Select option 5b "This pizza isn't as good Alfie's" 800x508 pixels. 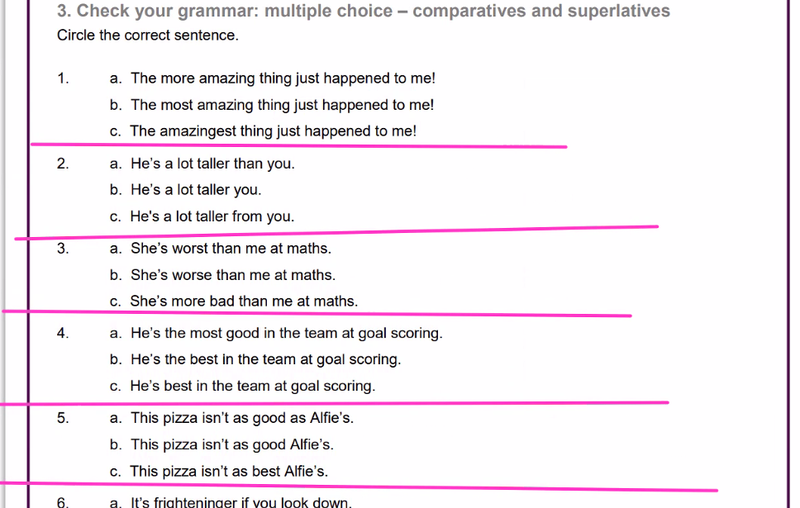[x=232, y=445]
